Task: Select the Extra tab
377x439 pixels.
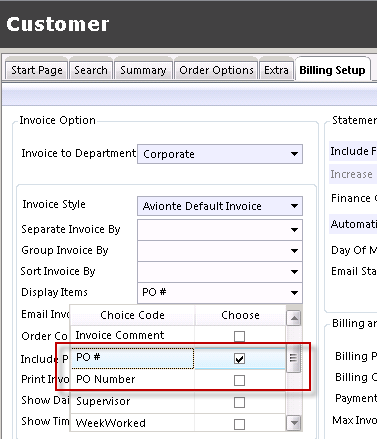Action: click(276, 70)
